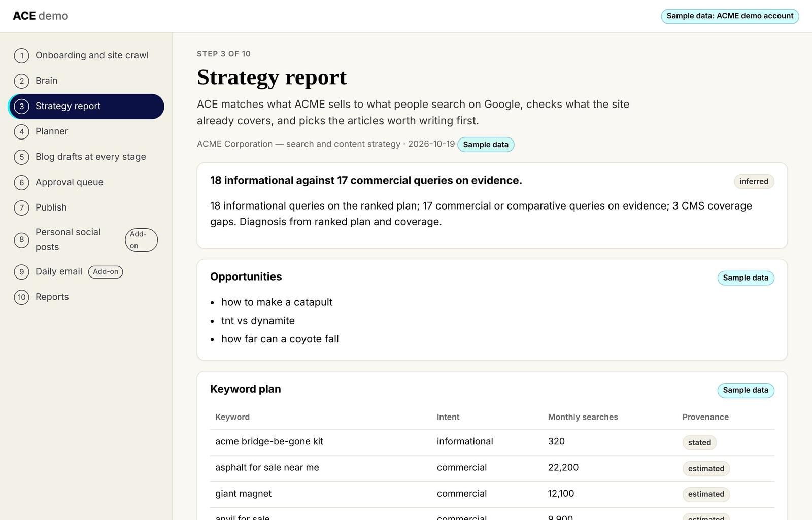Open the Reports step
812x520 pixels.
[x=86, y=297]
